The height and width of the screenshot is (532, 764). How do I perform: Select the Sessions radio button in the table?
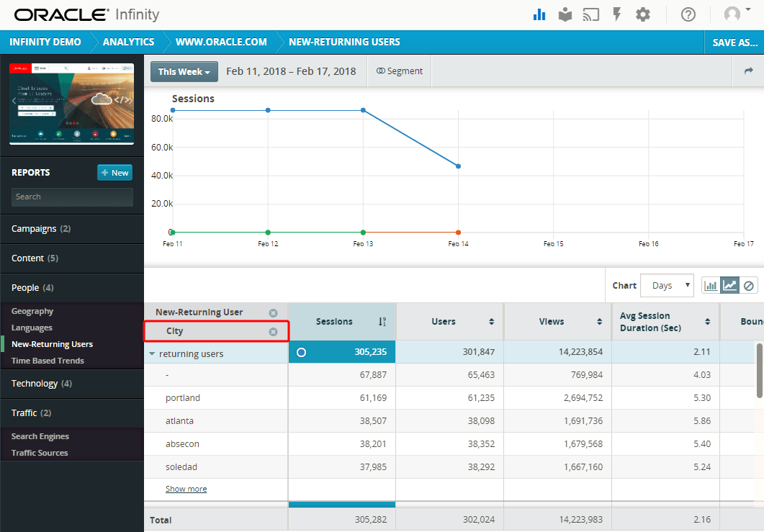pyautogui.click(x=302, y=352)
